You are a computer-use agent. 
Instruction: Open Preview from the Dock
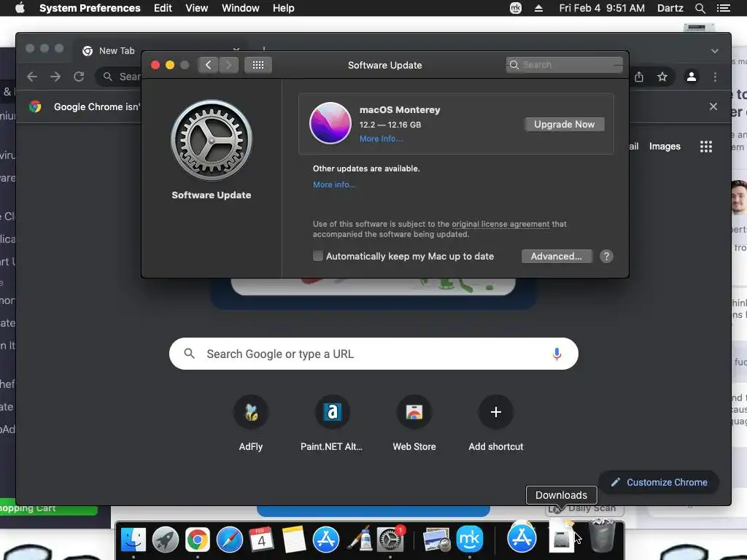point(436,540)
